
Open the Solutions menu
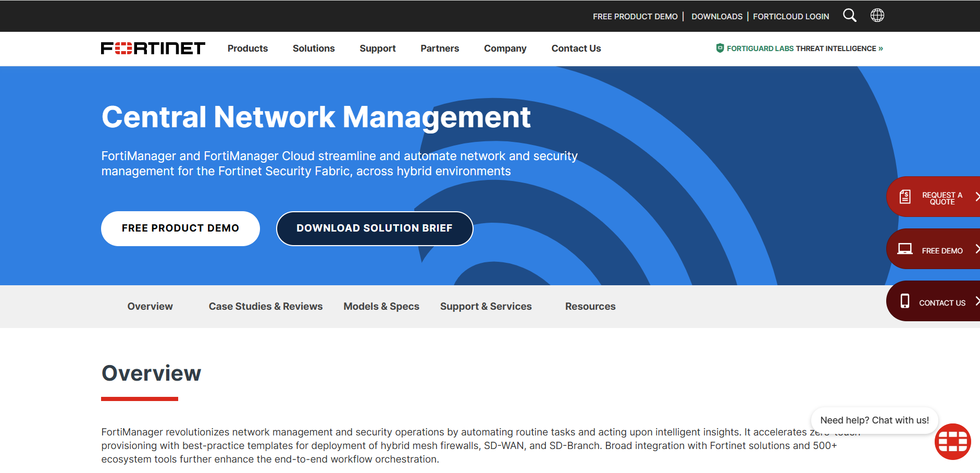(x=314, y=48)
